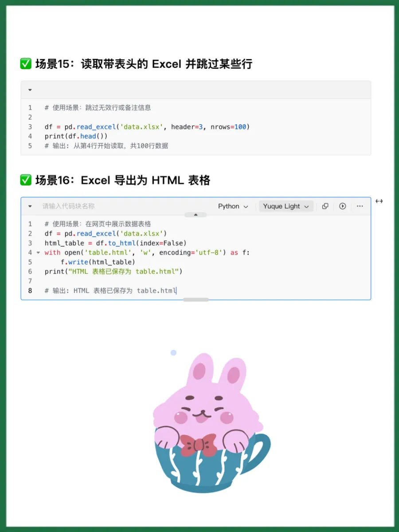
Task: Collapse toolbar using small up-arrow handle
Action: [x=196, y=215]
